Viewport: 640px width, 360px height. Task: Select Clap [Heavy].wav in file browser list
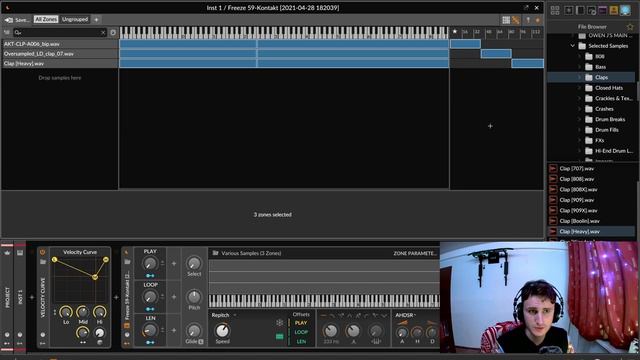coord(591,231)
